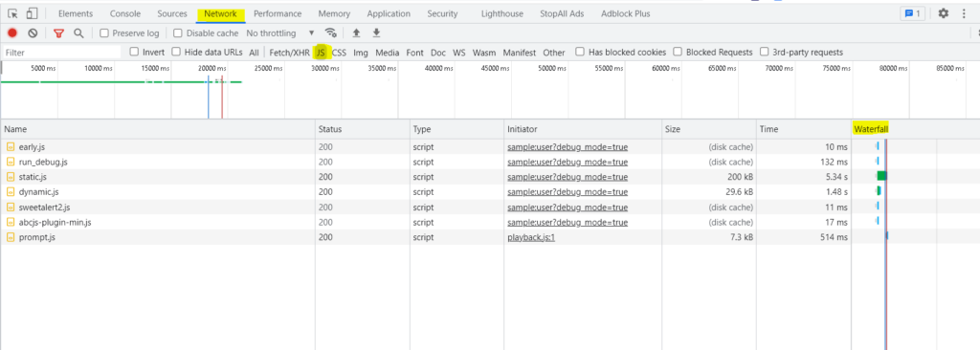Open the Sources tab
The width and height of the screenshot is (980, 350).
pos(172,13)
